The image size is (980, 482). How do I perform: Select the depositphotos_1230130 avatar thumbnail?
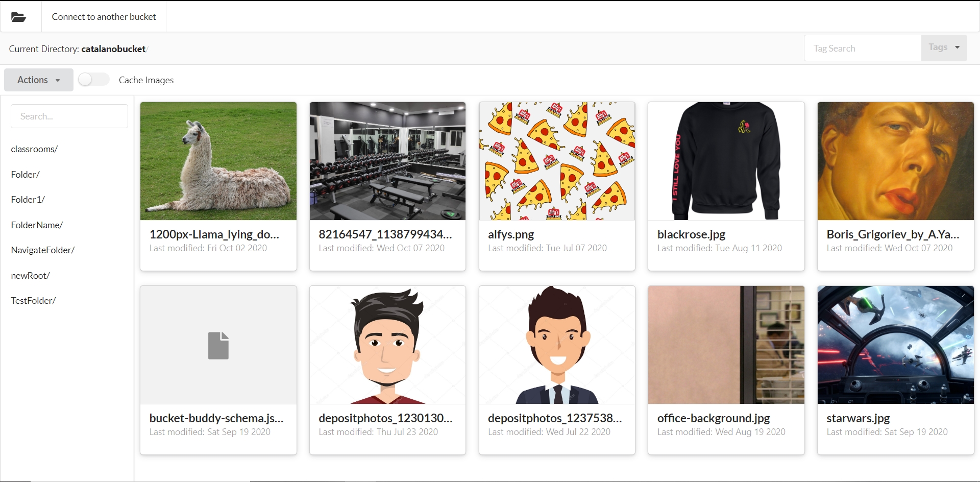[x=387, y=345]
